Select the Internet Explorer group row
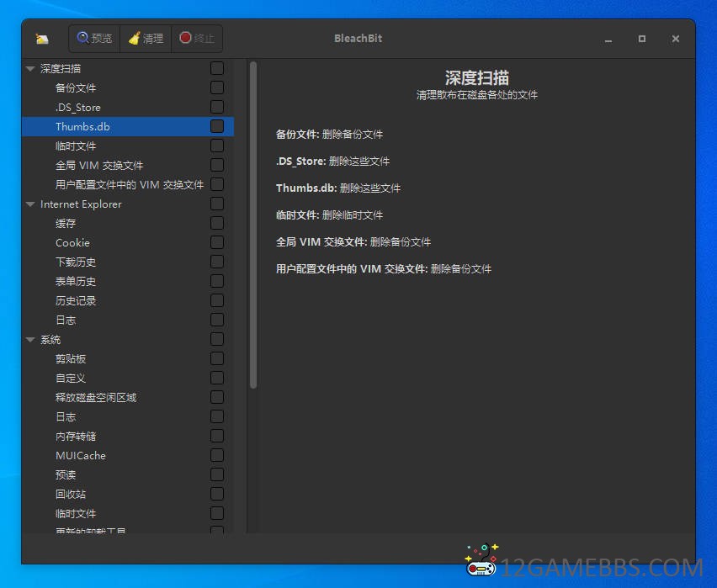This screenshot has width=717, height=588. coord(128,204)
